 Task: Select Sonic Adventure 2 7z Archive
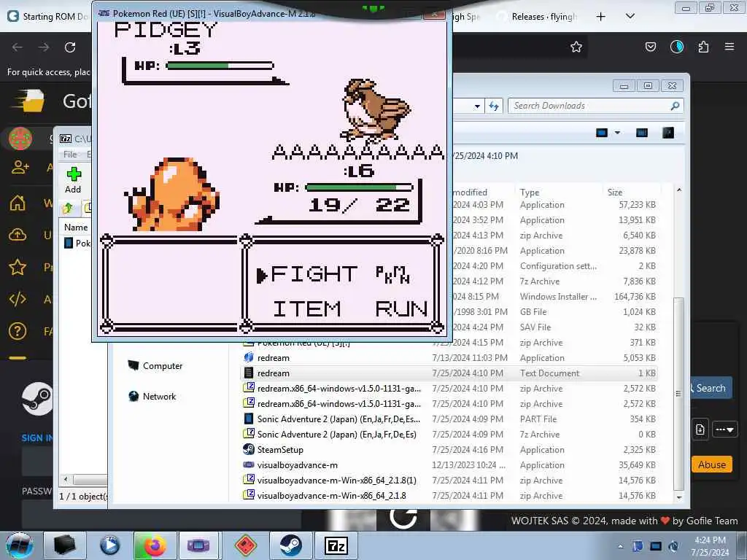click(x=449, y=435)
